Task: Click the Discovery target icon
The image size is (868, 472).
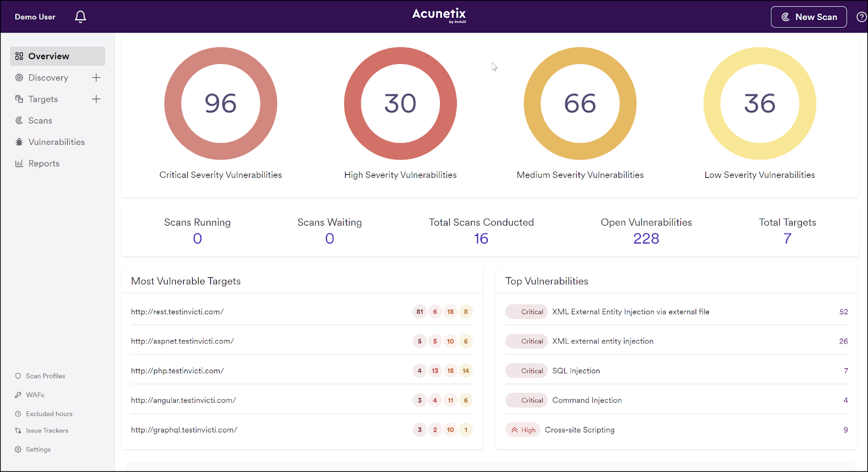Action: pyautogui.click(x=19, y=78)
